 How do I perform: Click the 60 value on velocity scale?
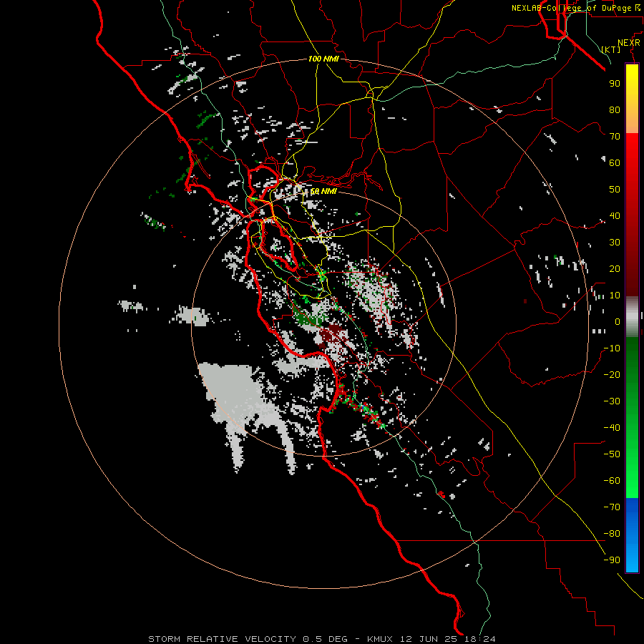click(x=615, y=163)
